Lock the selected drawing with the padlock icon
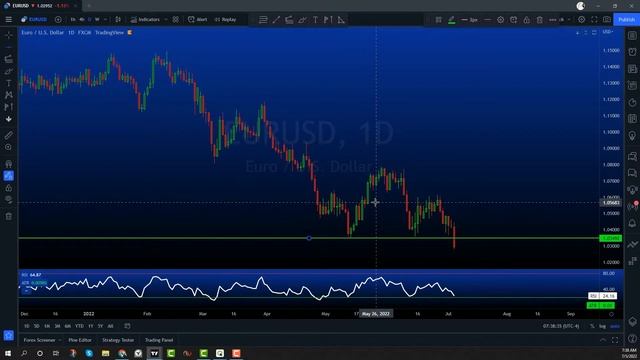 [527, 19]
